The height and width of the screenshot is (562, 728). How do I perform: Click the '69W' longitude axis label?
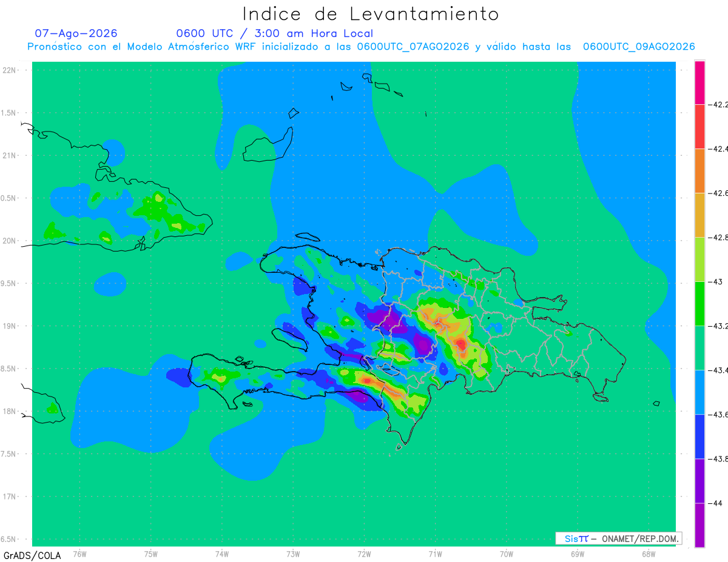click(x=577, y=553)
